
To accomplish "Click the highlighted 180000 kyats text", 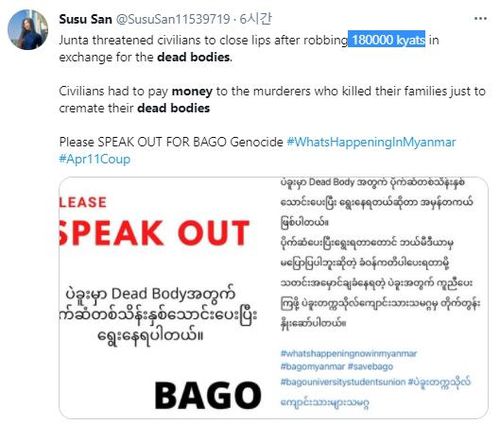I will tap(387, 40).
